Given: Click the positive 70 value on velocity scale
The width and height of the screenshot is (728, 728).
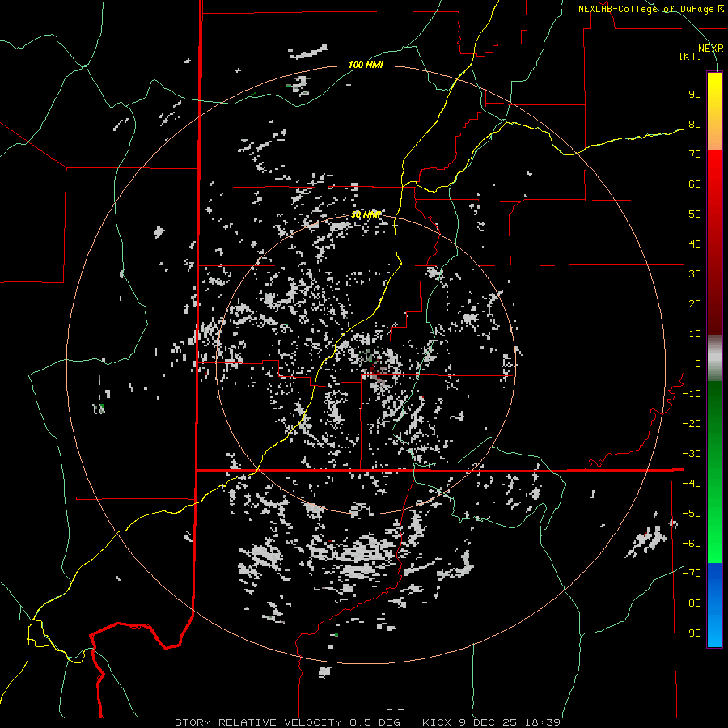Looking at the screenshot, I should coord(695,154).
